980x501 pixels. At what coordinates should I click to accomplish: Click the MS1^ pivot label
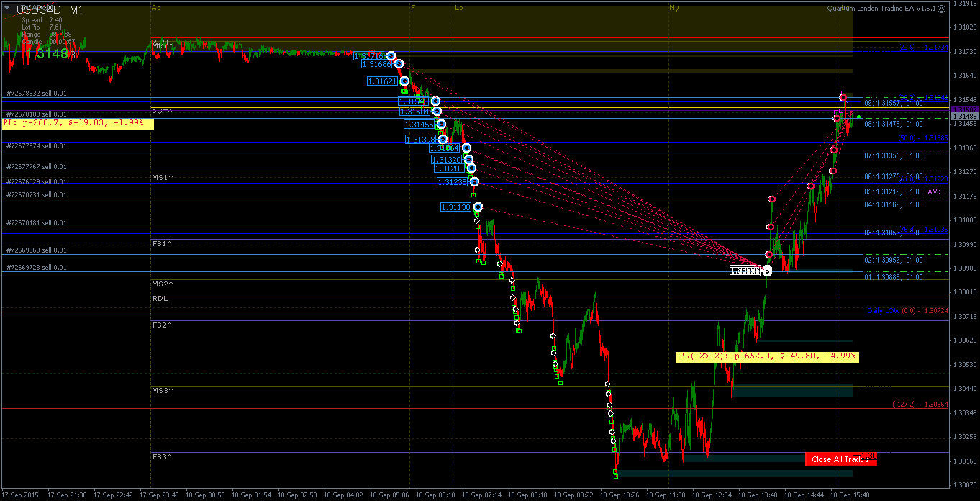point(163,177)
